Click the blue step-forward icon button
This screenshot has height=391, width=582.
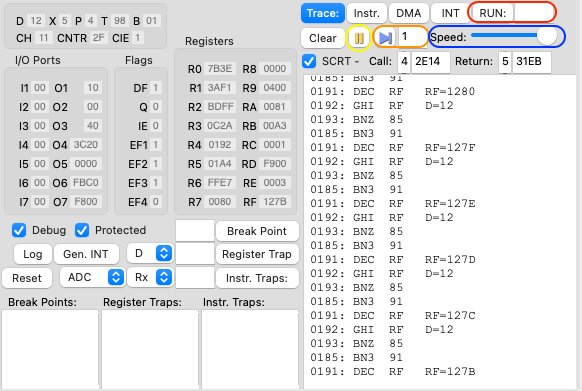(x=385, y=38)
